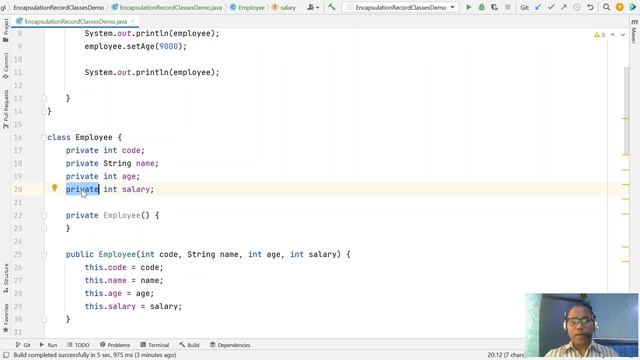Click the caret position indicator 20:12
This screenshot has height=360, width=640.
point(505,355)
